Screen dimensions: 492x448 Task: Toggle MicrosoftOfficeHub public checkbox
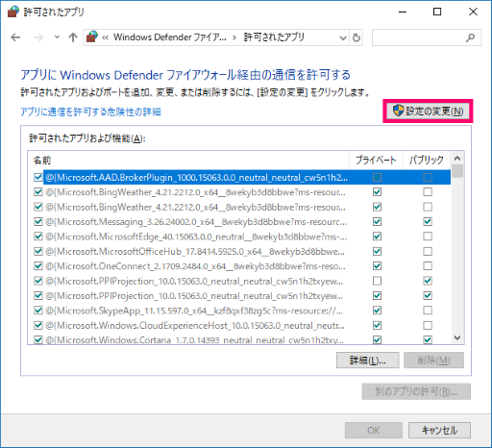point(428,251)
